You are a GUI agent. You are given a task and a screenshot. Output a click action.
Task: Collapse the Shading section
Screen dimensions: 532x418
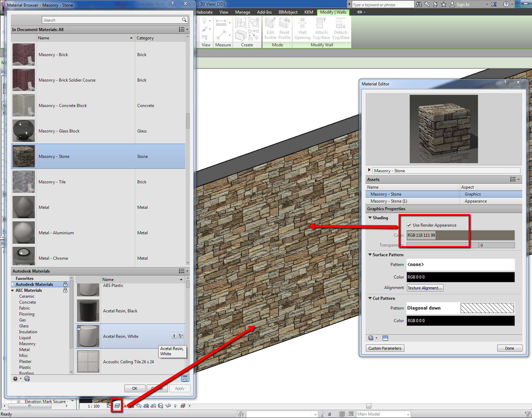pos(370,218)
